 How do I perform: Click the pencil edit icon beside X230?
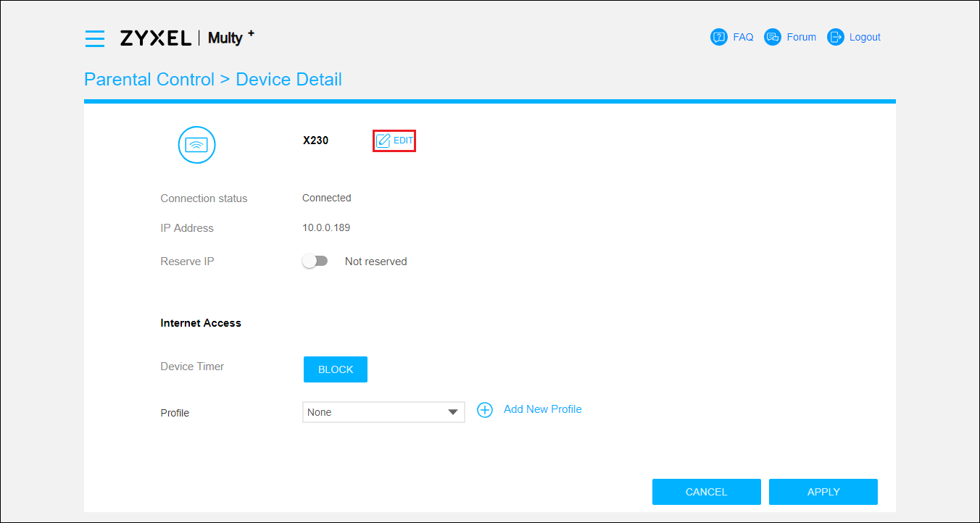(x=383, y=141)
